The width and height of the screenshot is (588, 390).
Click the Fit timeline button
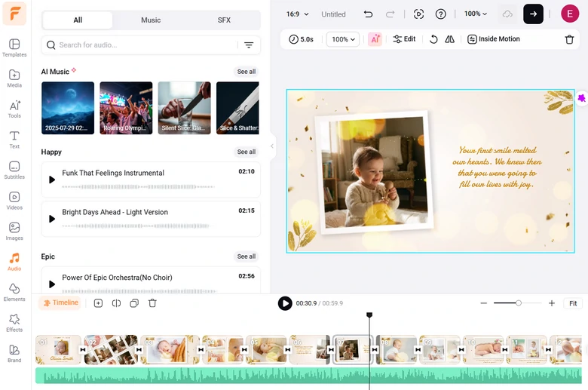point(573,303)
